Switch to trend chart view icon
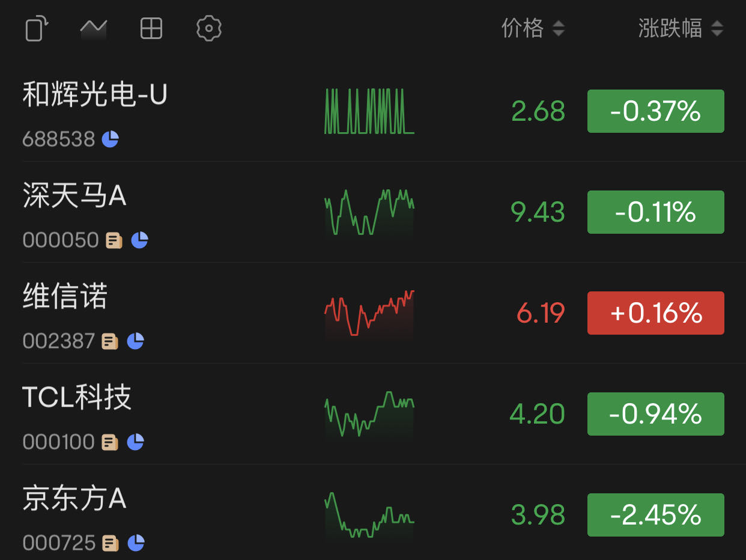The width and height of the screenshot is (746, 560). (93, 28)
